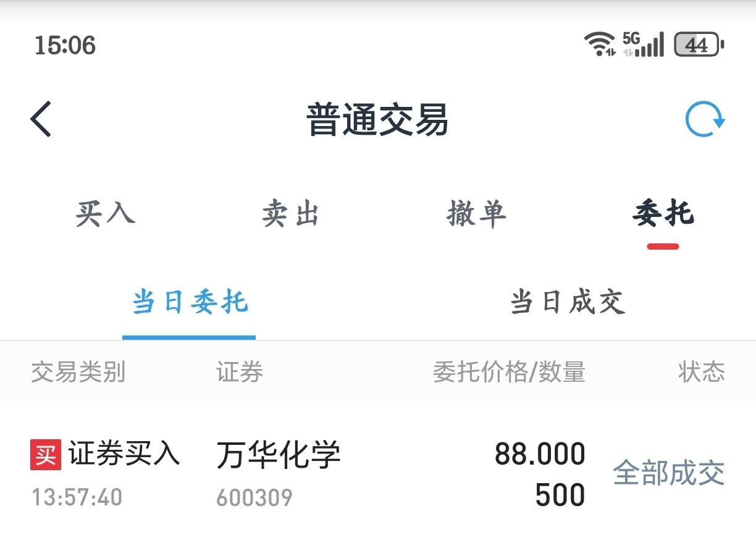Click the 交易类别 column header
756x540 pixels.
(x=78, y=373)
